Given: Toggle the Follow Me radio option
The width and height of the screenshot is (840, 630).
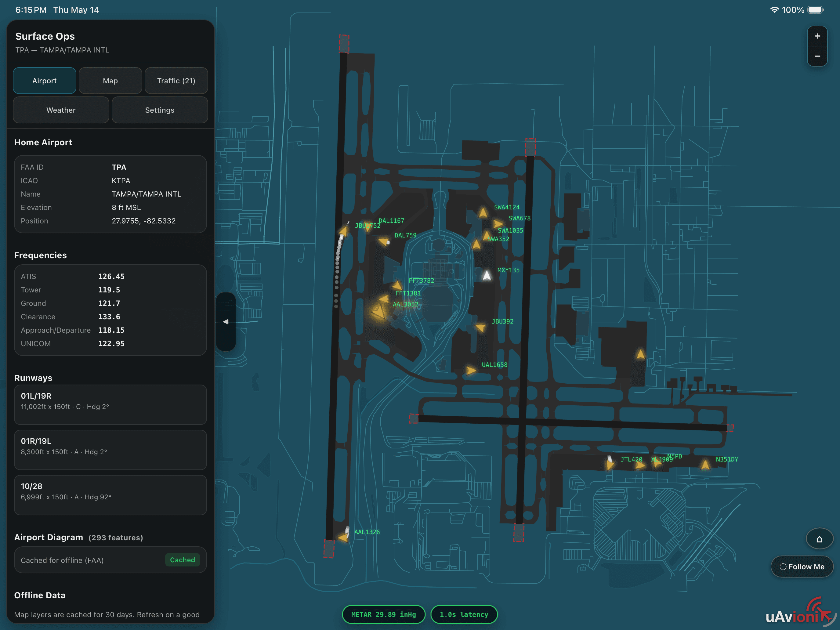Looking at the screenshot, I should [802, 567].
